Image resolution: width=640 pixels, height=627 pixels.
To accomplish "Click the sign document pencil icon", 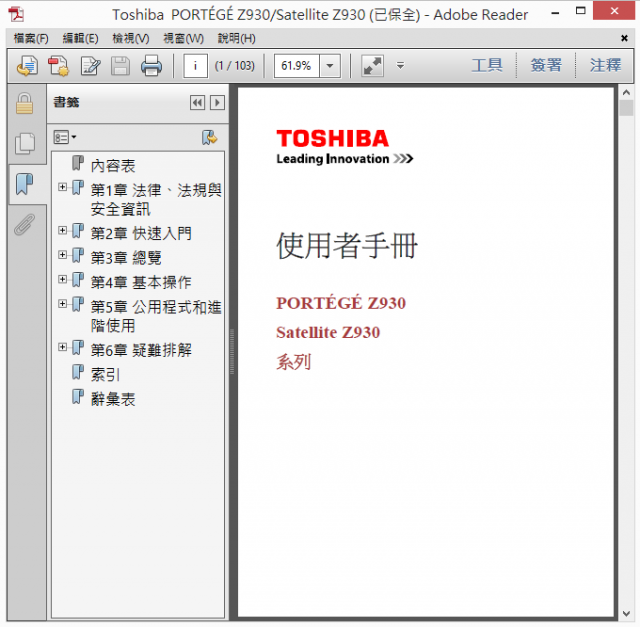I will pos(90,66).
